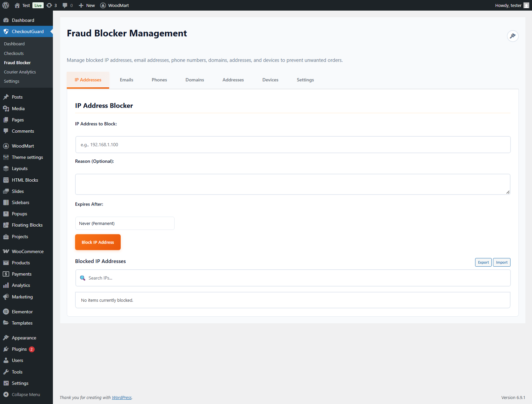Switch to the Addresses tab
Viewport: 532px width, 404px height.
(233, 80)
